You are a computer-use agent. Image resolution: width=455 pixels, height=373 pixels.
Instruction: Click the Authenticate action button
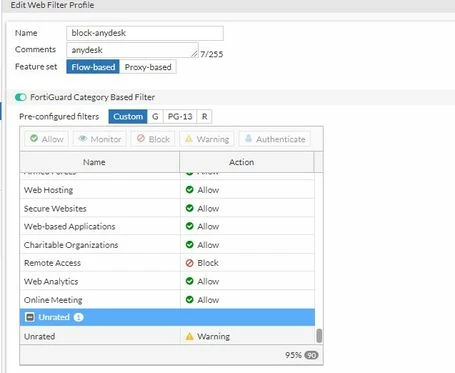(275, 139)
